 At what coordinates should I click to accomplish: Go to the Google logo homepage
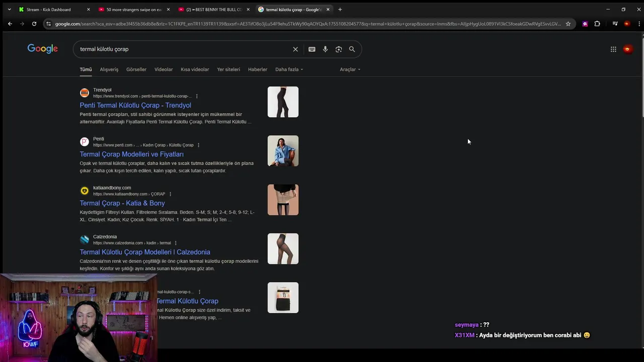(43, 49)
